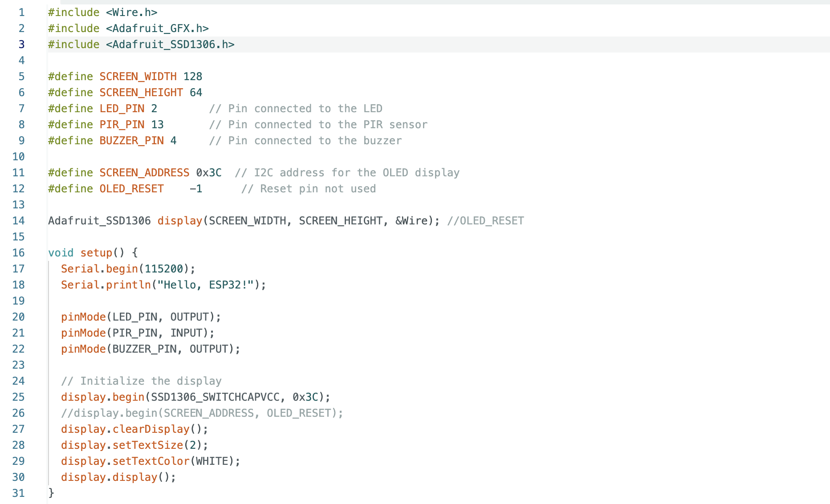The height and width of the screenshot is (504, 830).
Task: Click display.display() on line 30
Action: coord(119,477)
